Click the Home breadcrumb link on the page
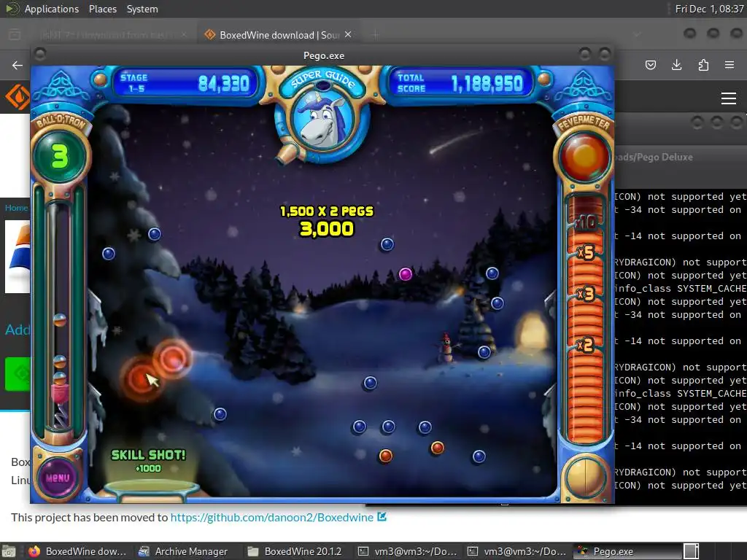Viewport: 747px width, 560px height. [16, 208]
